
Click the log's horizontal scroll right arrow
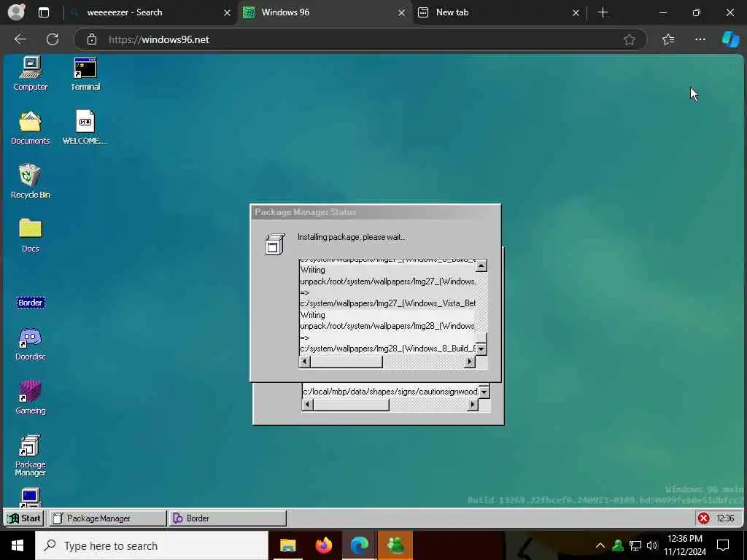tap(470, 362)
